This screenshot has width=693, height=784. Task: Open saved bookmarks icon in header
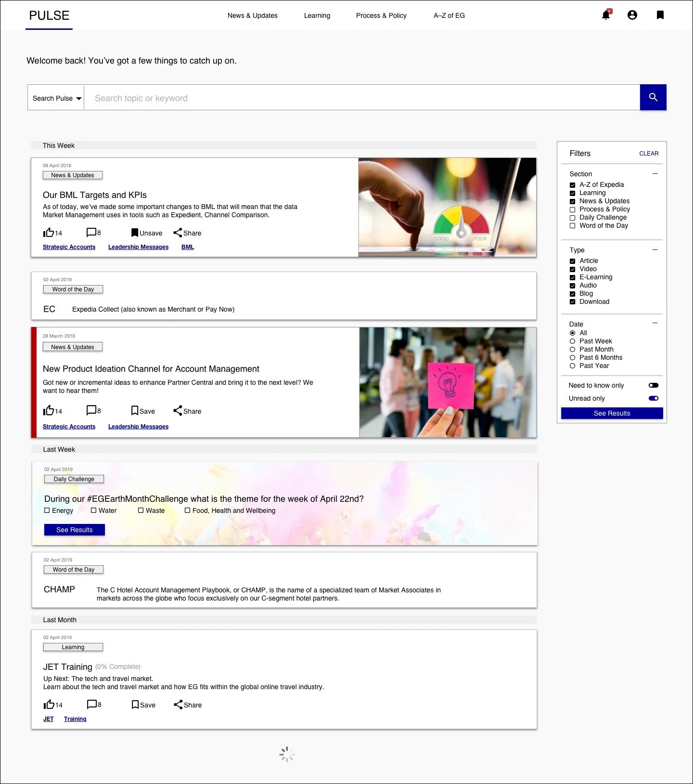pyautogui.click(x=660, y=15)
